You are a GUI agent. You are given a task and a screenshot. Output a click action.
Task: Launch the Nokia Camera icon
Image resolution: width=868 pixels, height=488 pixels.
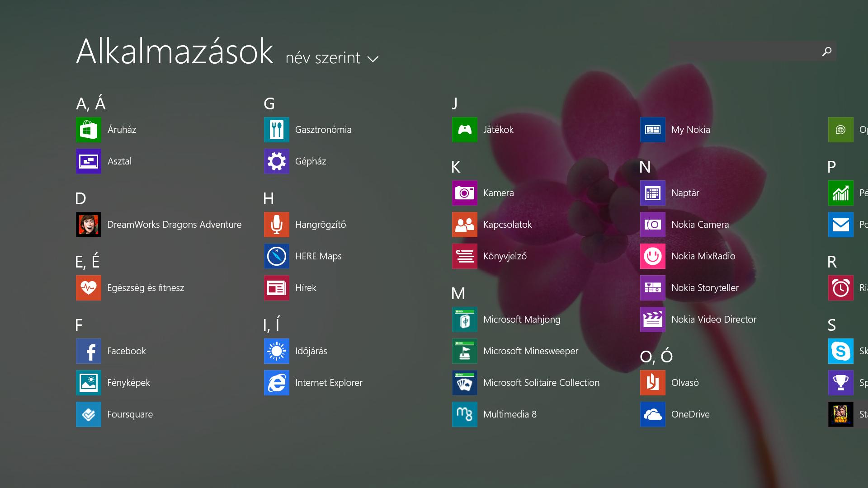click(x=653, y=225)
